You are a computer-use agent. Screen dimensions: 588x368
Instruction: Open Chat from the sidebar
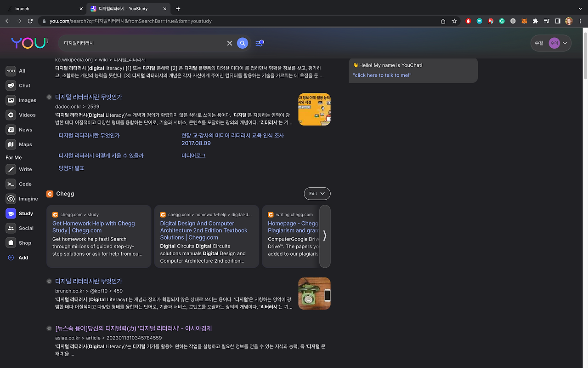click(x=18, y=86)
